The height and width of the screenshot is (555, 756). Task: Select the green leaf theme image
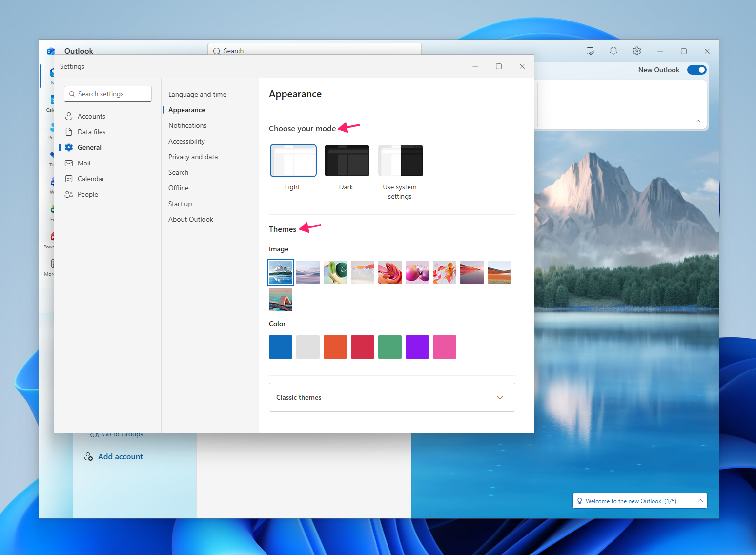point(335,272)
